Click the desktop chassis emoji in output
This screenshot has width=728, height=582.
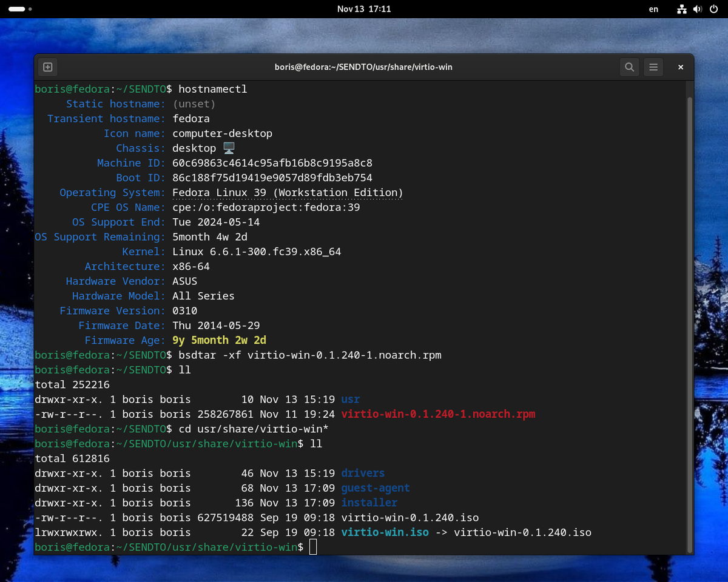tap(229, 147)
